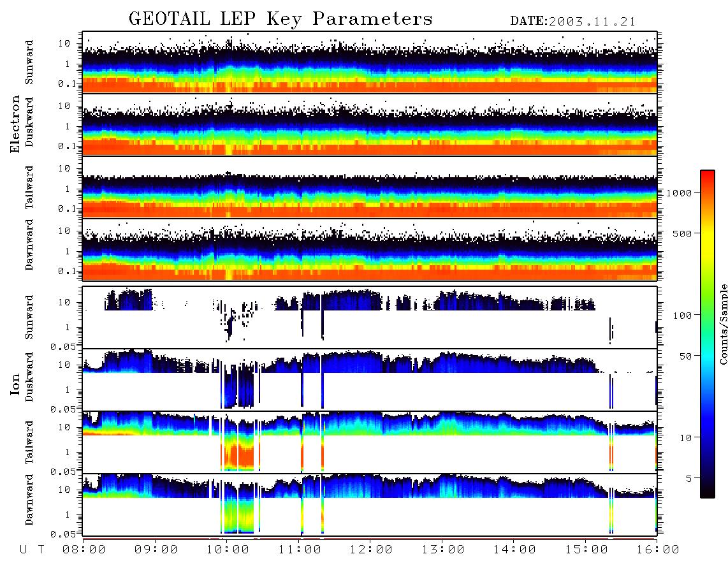Click the "16:00" time tick label

coord(658,550)
